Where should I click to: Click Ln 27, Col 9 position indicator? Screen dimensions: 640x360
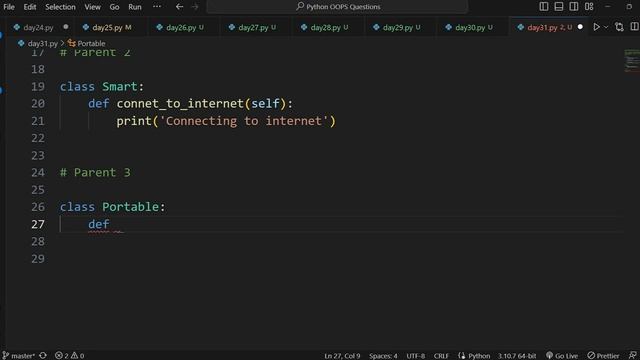click(342, 356)
